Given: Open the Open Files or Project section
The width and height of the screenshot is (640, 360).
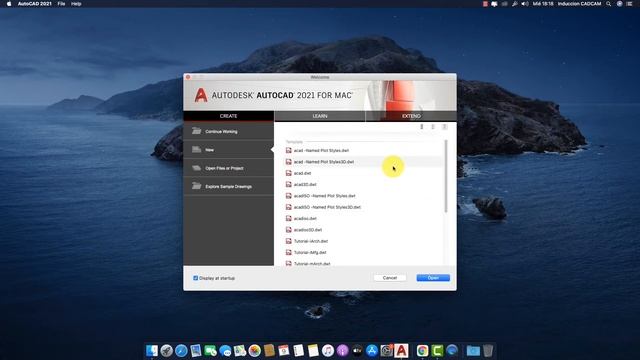Looking at the screenshot, I should coord(228,168).
